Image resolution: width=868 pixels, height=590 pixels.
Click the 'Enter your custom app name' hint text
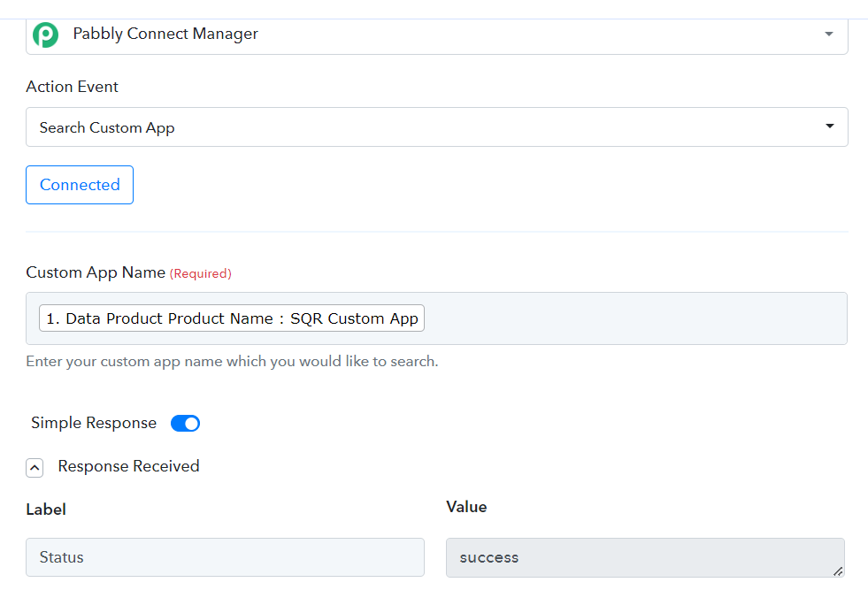click(232, 362)
